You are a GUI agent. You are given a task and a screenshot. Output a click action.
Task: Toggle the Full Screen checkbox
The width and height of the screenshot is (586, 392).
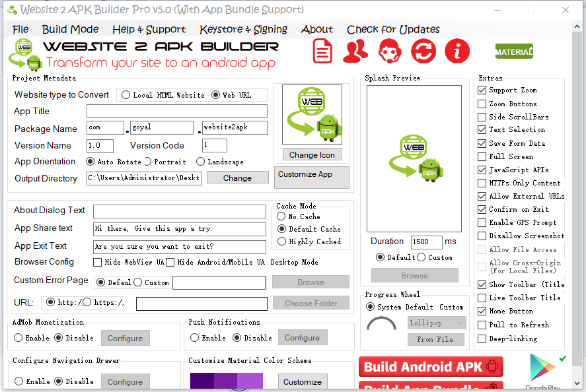482,156
